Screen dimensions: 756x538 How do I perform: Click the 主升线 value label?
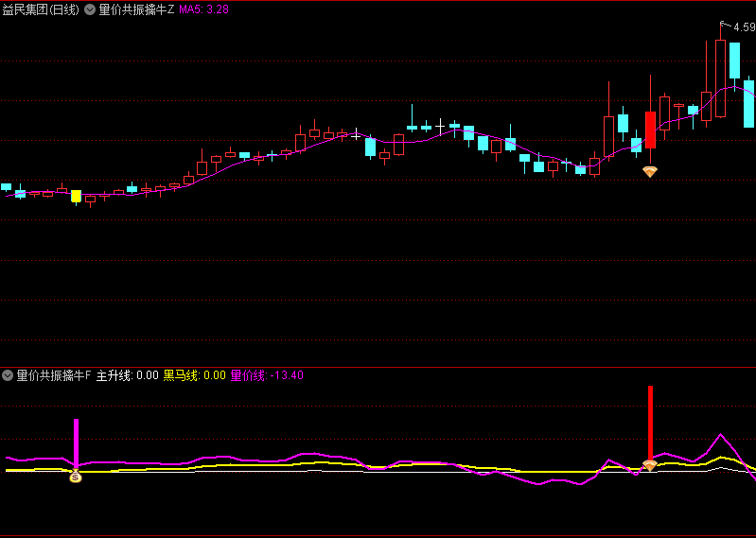point(127,375)
